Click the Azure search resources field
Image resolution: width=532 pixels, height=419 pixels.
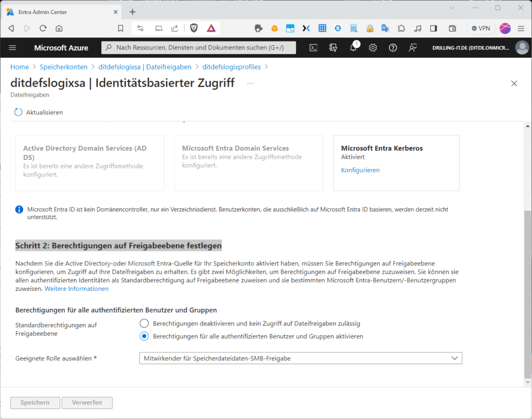coord(198,48)
